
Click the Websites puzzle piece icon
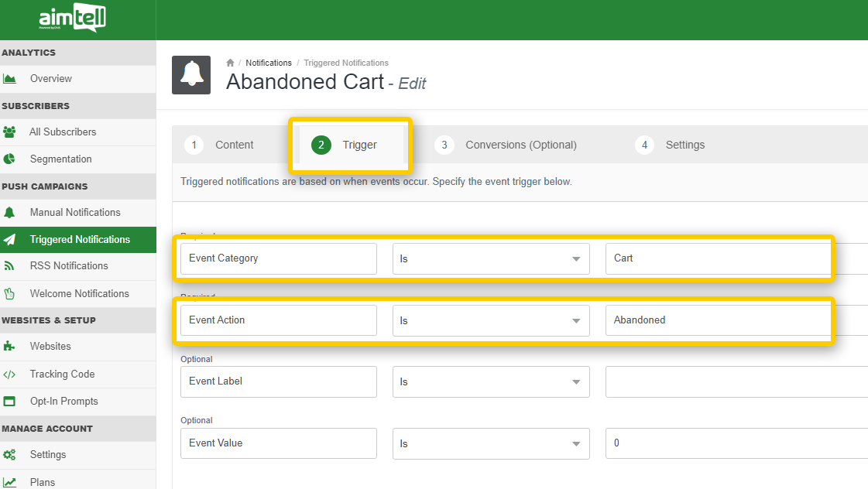click(9, 347)
